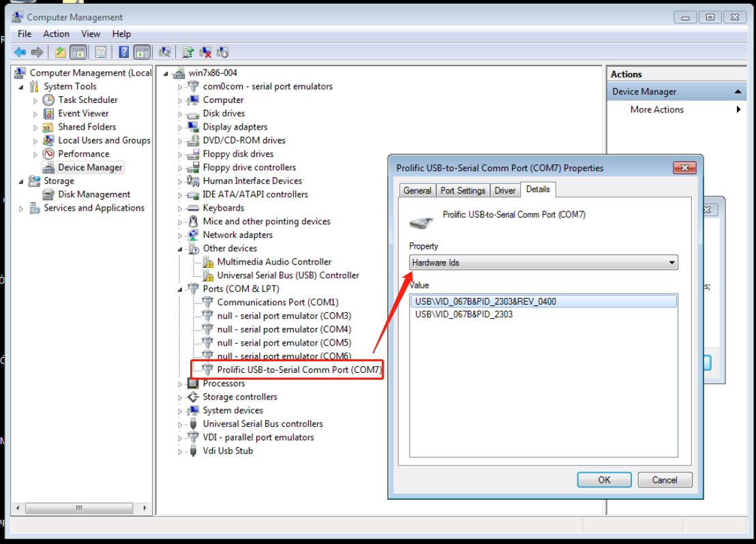This screenshot has height=544, width=756.
Task: Switch to the Port Settings tab
Action: point(463,190)
